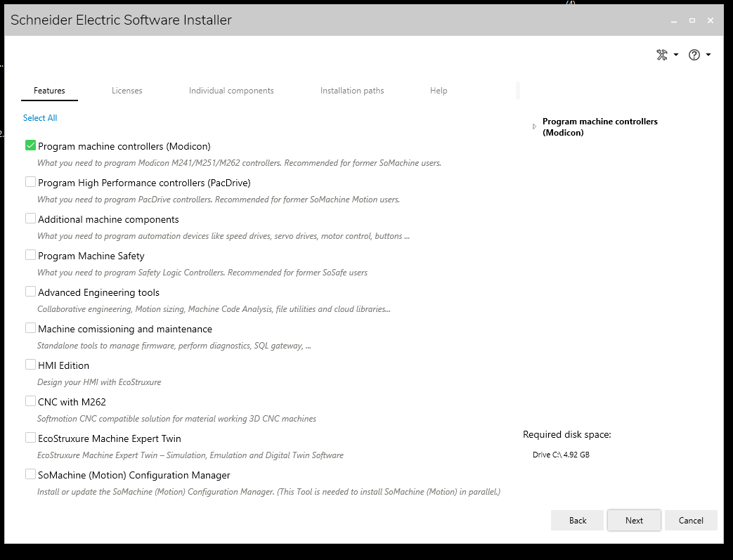Image resolution: width=733 pixels, height=560 pixels.
Task: Click the Back button
Action: tap(577, 520)
